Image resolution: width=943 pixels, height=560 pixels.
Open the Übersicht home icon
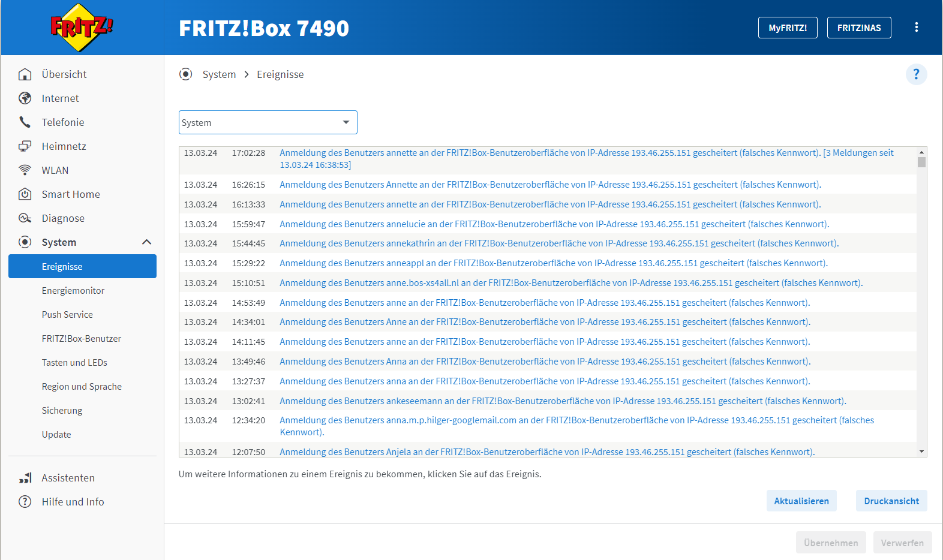(x=25, y=74)
